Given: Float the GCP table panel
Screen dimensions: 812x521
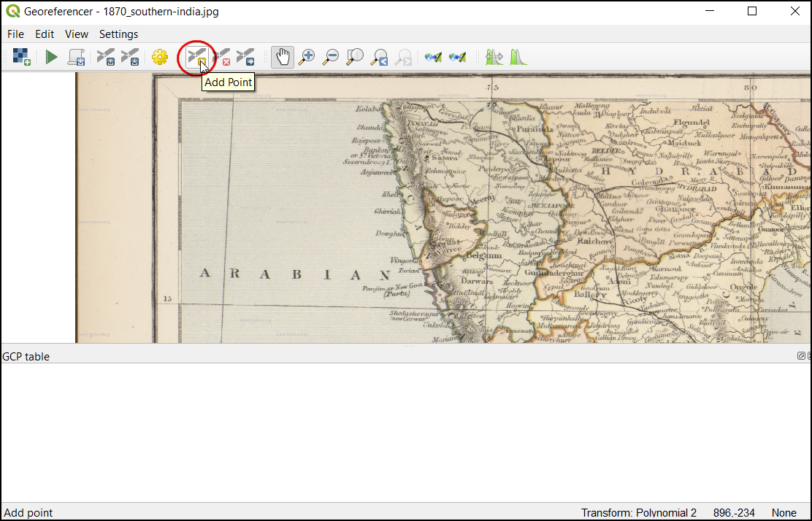Looking at the screenshot, I should click(801, 356).
